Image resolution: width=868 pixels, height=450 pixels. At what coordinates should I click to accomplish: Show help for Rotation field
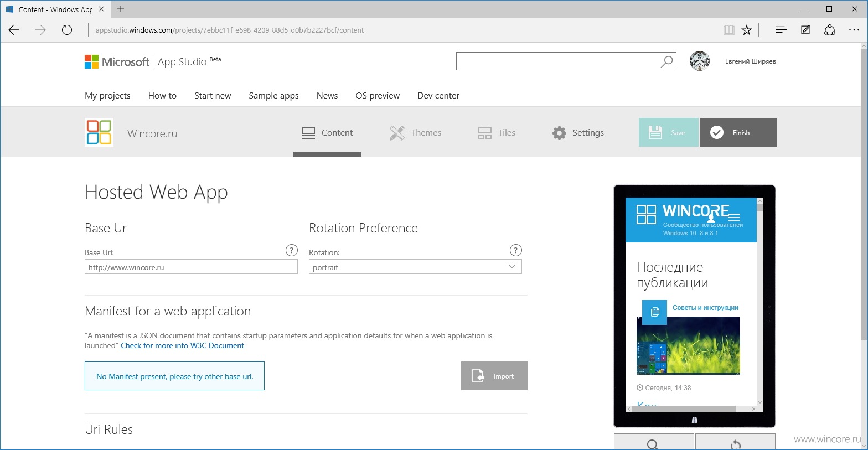(515, 250)
